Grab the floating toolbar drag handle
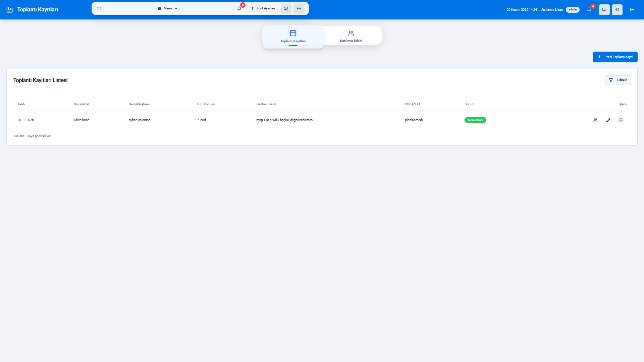Image resolution: width=644 pixels, height=362 pixels. point(99,8)
